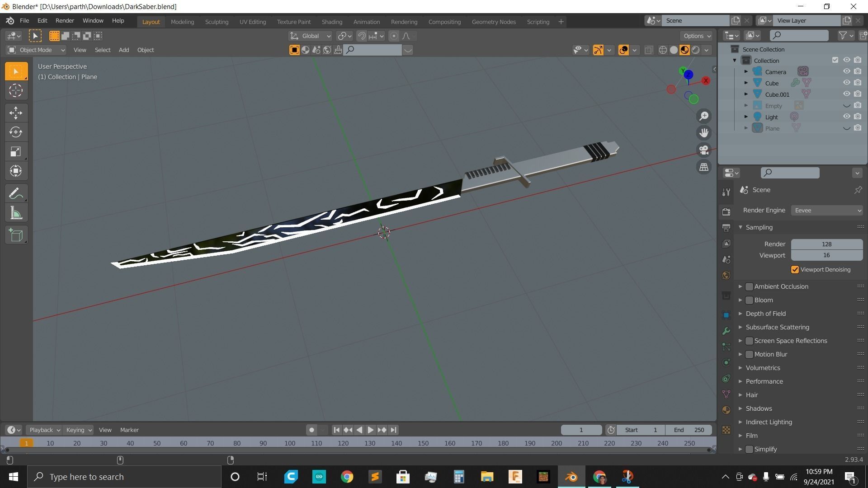Hide the Camera object in viewport
The width and height of the screenshot is (868, 488).
coord(846,71)
